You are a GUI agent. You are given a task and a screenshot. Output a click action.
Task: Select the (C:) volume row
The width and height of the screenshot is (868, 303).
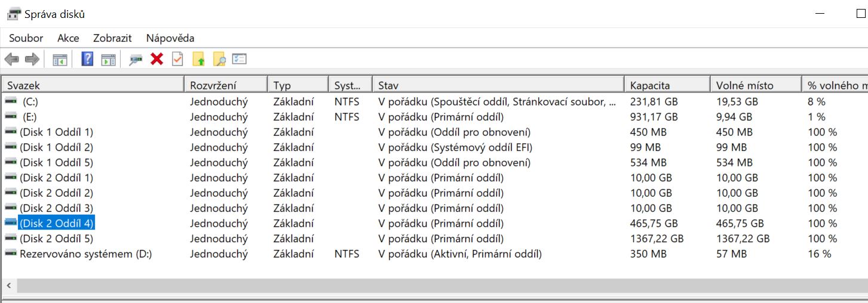click(30, 101)
